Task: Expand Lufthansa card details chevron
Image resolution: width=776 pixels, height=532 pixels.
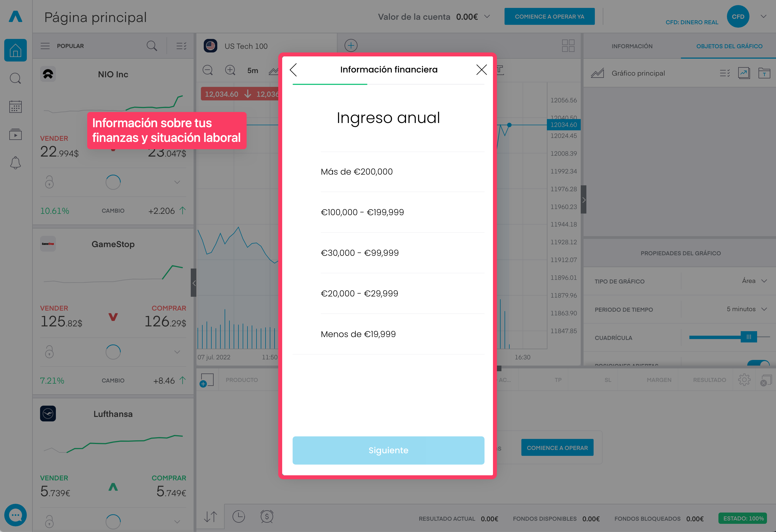Action: 177,522
